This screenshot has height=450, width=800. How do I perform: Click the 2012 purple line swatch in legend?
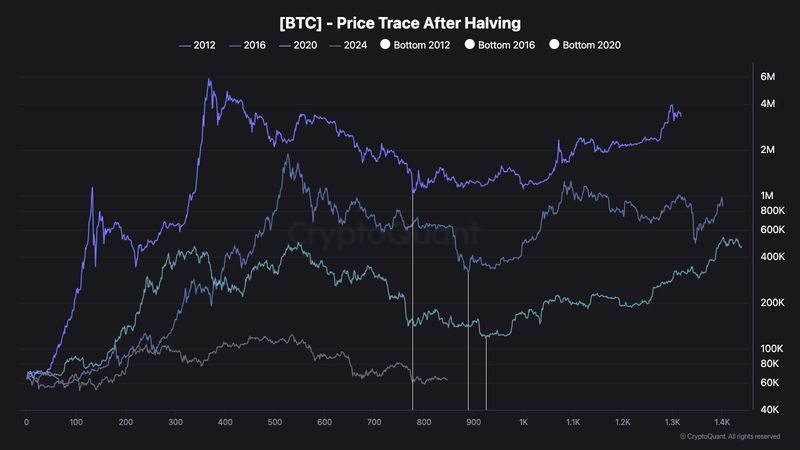coord(184,46)
